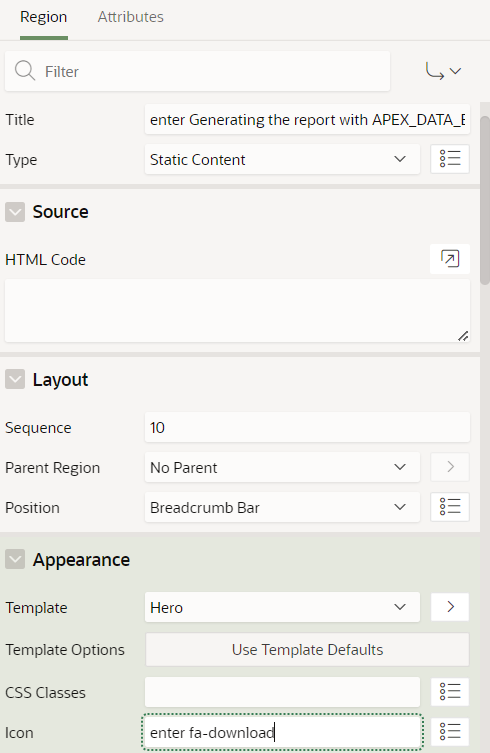Go to the Parent Region arrow button

[x=450, y=467]
